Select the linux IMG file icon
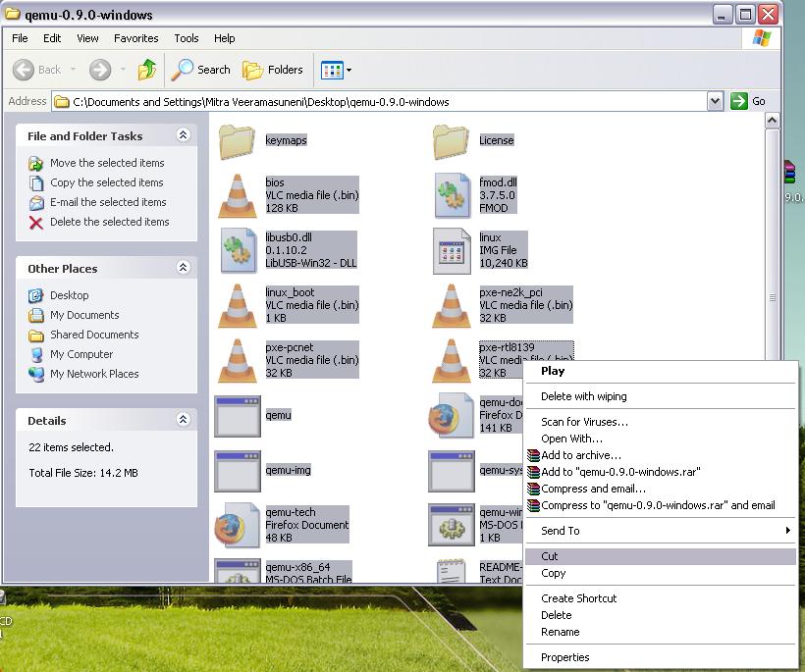The width and height of the screenshot is (805, 672). point(452,251)
